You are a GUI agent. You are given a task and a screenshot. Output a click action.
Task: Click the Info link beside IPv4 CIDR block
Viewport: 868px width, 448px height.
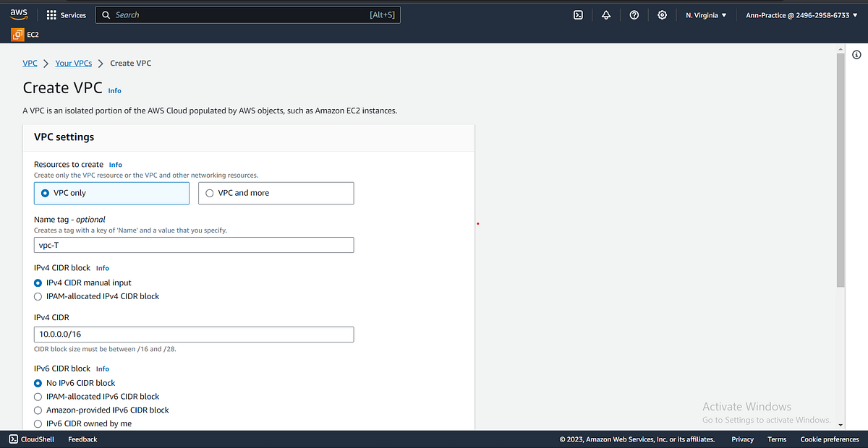click(x=102, y=267)
